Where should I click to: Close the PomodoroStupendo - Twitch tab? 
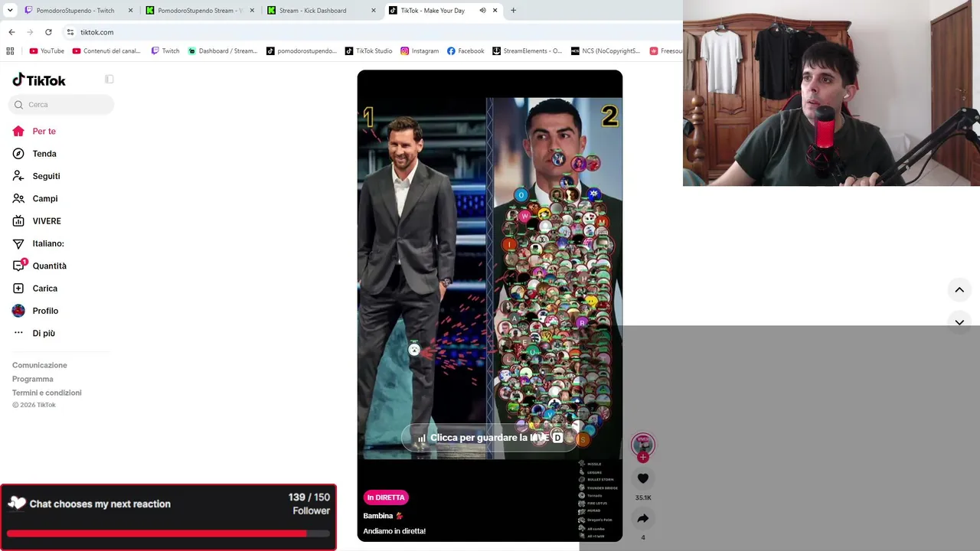tap(131, 11)
